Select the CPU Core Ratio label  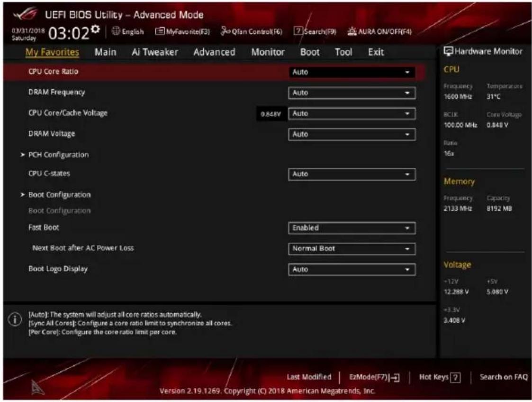(x=53, y=72)
